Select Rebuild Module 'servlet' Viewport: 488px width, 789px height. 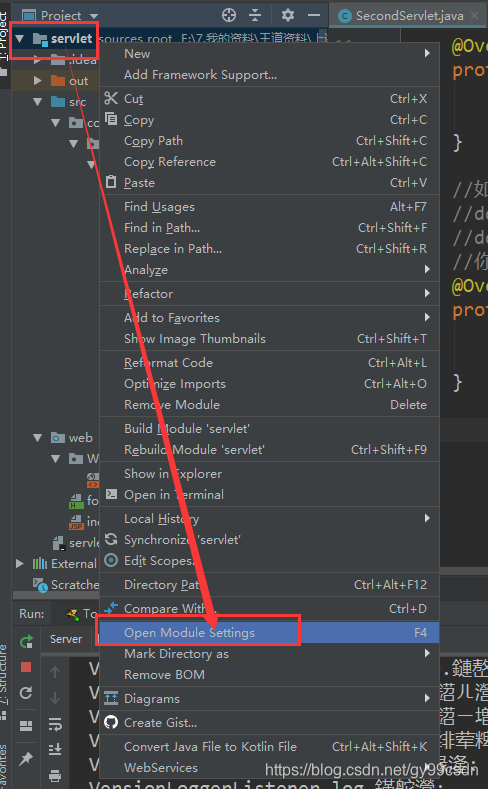[x=270, y=449]
